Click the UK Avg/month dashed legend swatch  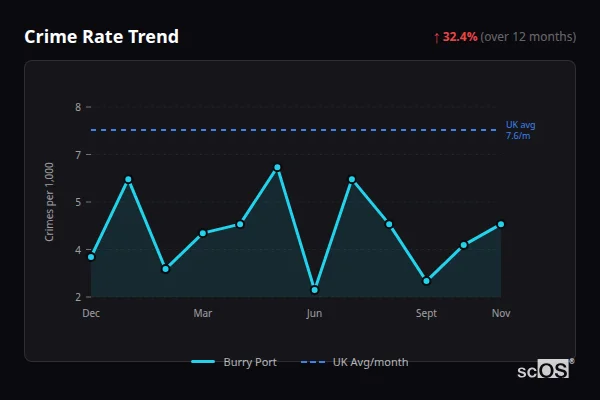[313, 362]
